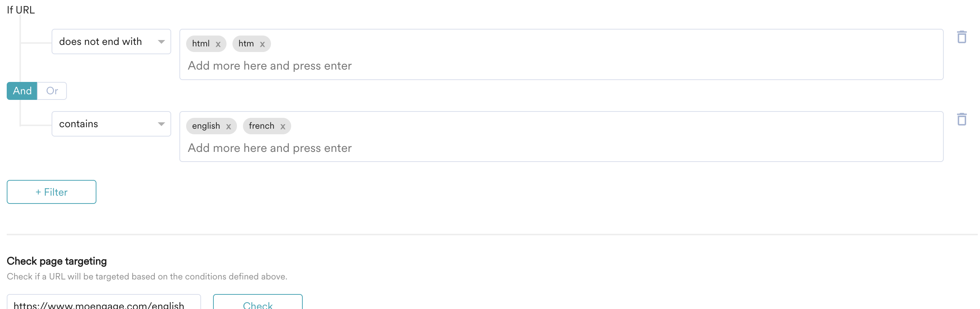Remove the 'english' tag with its x icon
The image size is (980, 309).
tap(229, 126)
